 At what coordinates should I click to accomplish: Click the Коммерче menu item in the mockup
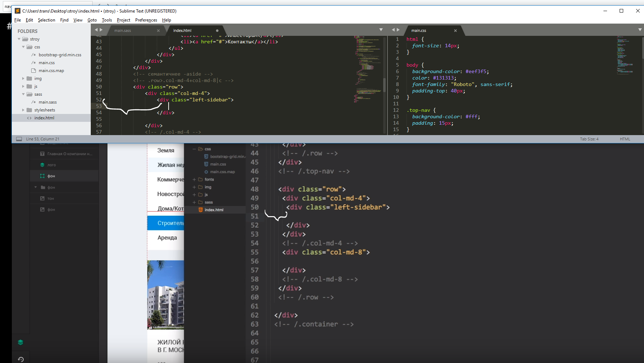(x=170, y=180)
